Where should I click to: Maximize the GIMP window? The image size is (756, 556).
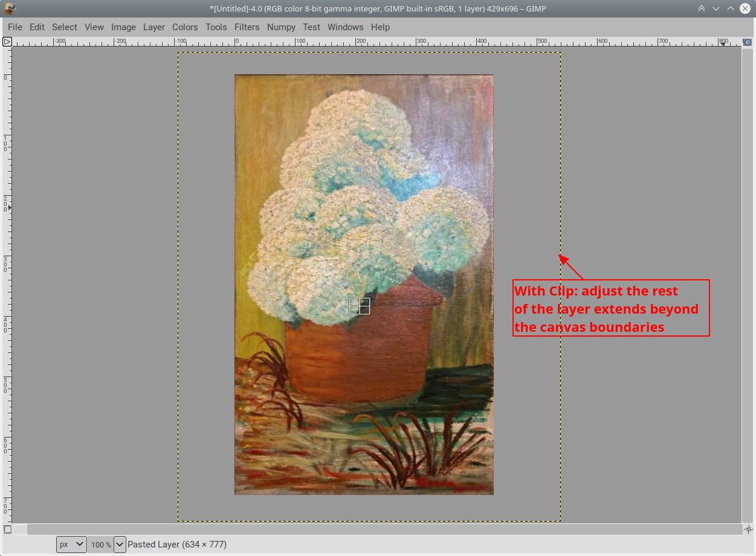[731, 8]
